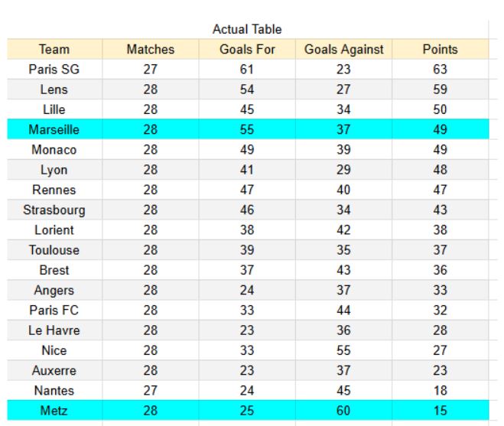Click the highlighted 'Marseille' team cell
The image size is (504, 426).
(54, 130)
